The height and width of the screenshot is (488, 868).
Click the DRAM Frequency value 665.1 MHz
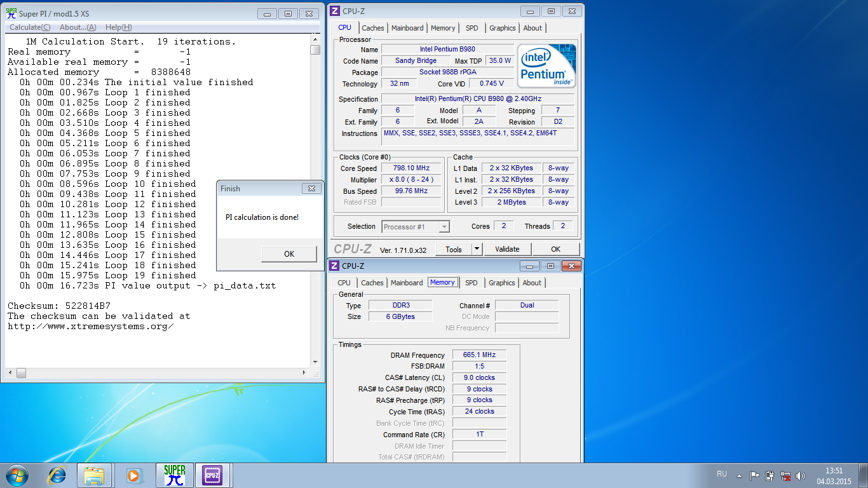pos(479,355)
